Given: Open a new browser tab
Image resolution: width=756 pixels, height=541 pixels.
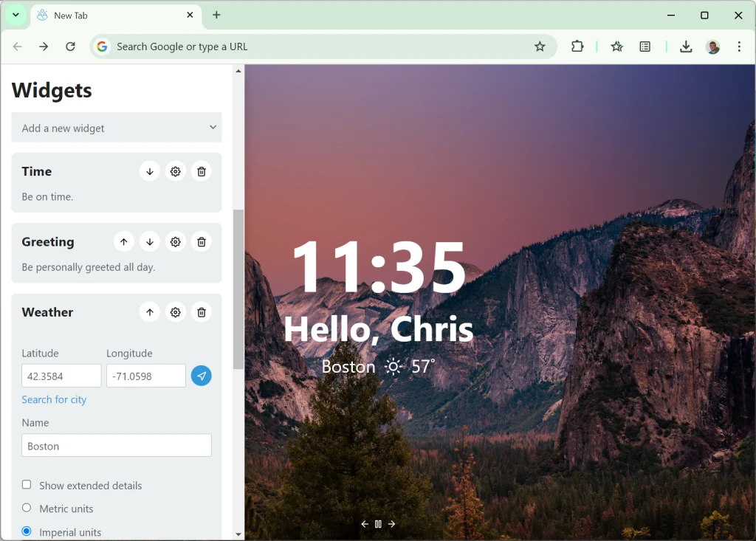Looking at the screenshot, I should click(216, 15).
